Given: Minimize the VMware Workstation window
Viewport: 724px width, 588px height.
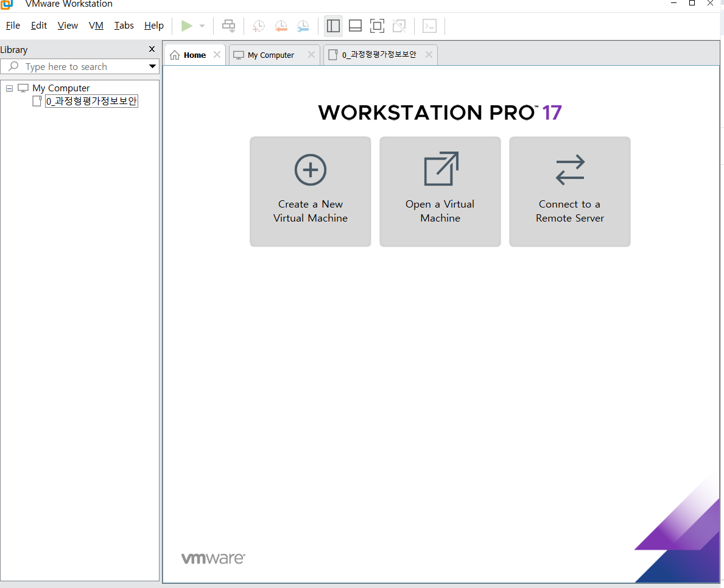Looking at the screenshot, I should click(x=673, y=3).
